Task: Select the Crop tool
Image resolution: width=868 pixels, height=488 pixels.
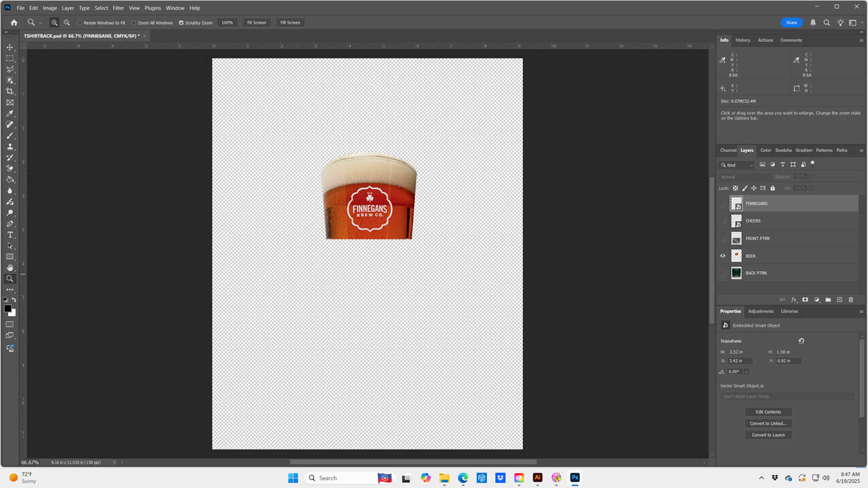Action: 9,91
